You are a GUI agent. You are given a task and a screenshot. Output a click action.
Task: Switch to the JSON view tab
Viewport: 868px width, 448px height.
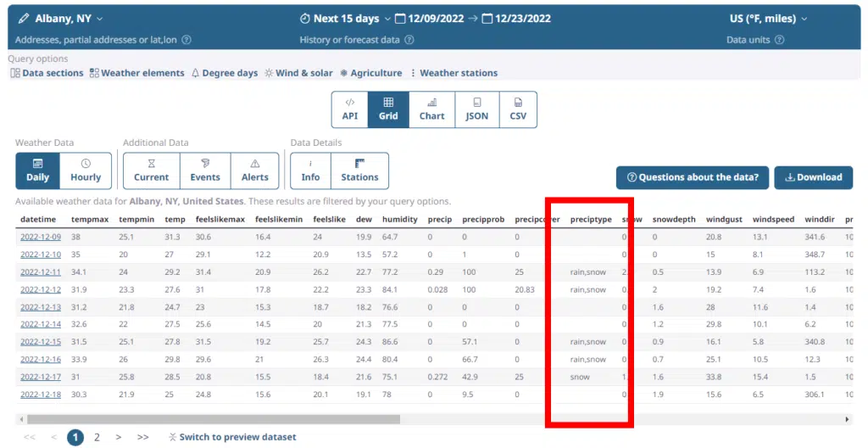point(476,109)
